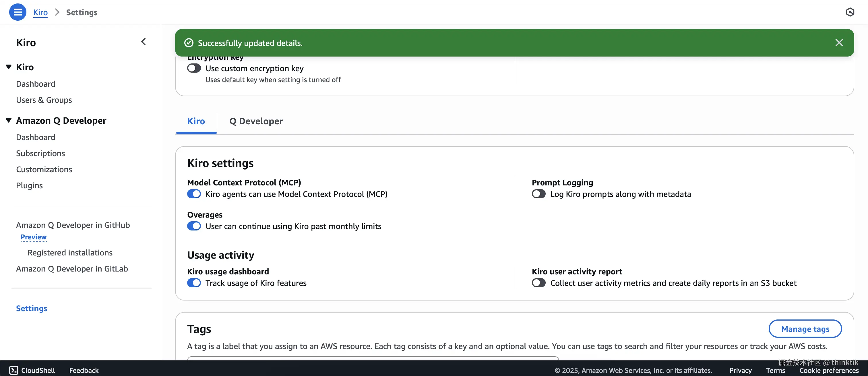This screenshot has height=376, width=868.
Task: Enable Kiro user activity report toggle
Action: tap(538, 283)
